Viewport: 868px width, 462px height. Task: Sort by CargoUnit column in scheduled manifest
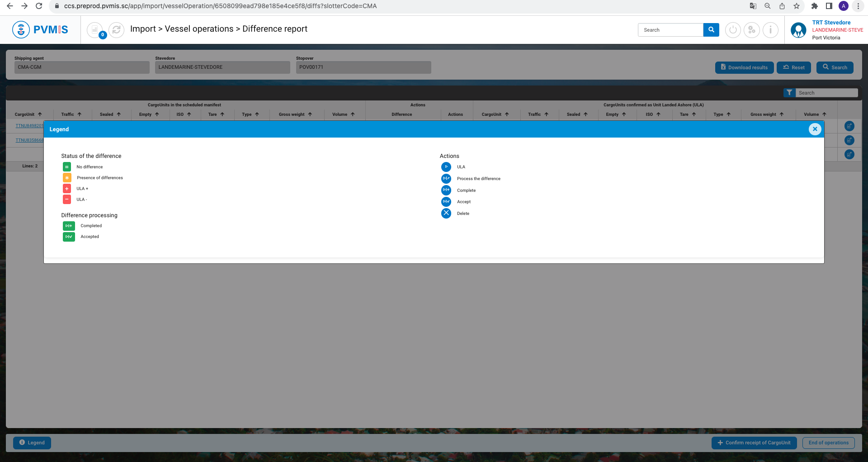click(28, 114)
